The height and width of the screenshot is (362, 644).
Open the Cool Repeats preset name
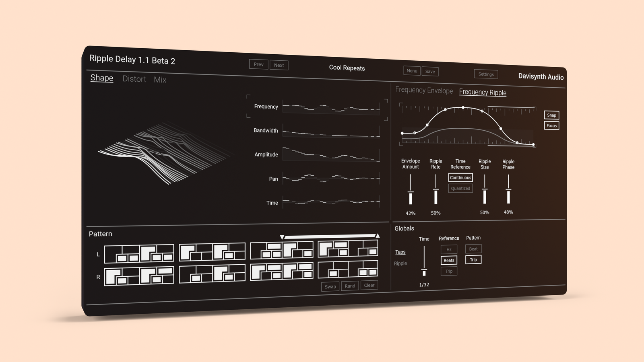tap(347, 68)
